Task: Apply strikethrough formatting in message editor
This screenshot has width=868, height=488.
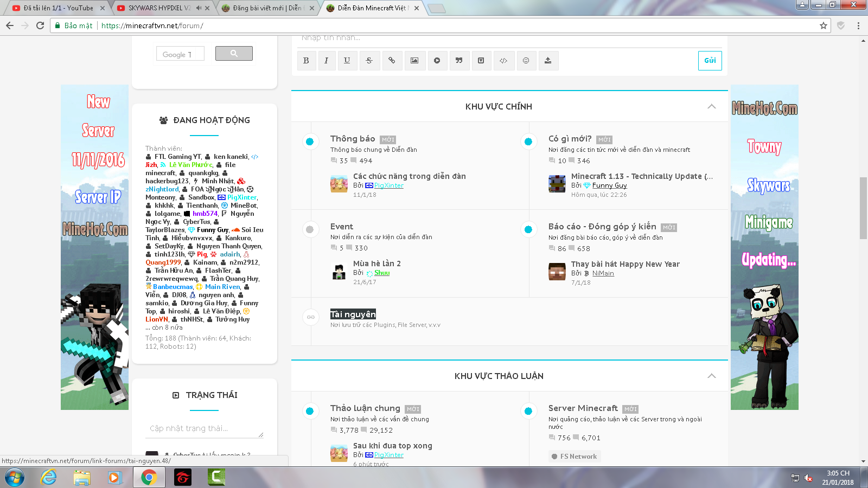Action: [x=369, y=61]
